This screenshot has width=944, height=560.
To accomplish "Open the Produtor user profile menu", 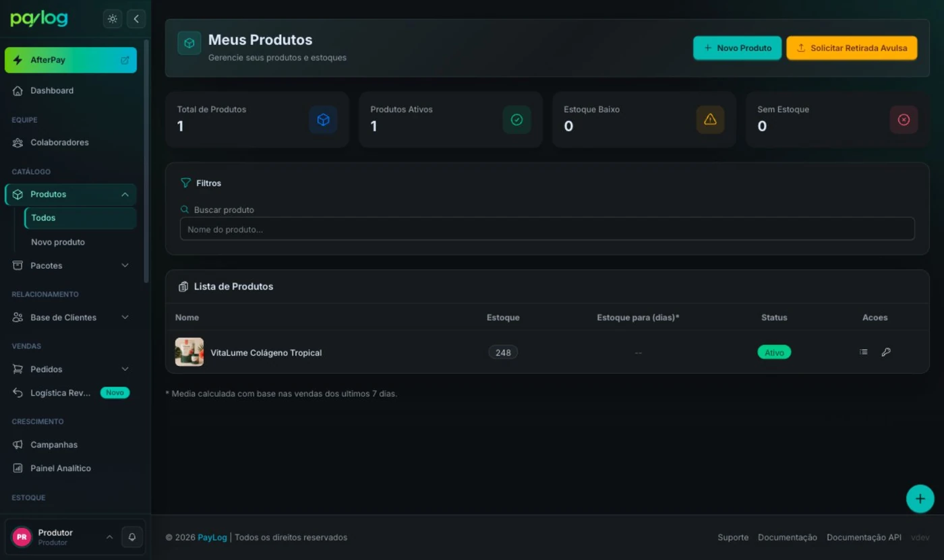I will coord(62,537).
